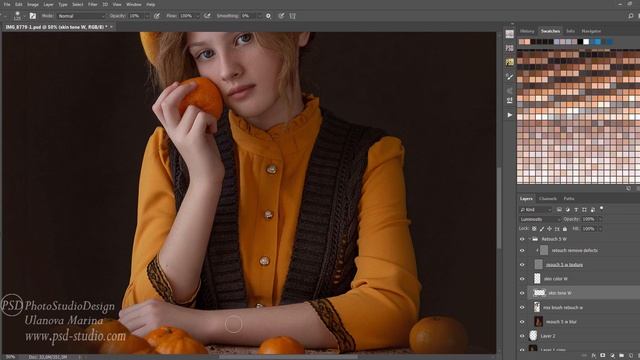Open smoothing options gear
Viewport: 640px width, 360px height.
point(268,16)
